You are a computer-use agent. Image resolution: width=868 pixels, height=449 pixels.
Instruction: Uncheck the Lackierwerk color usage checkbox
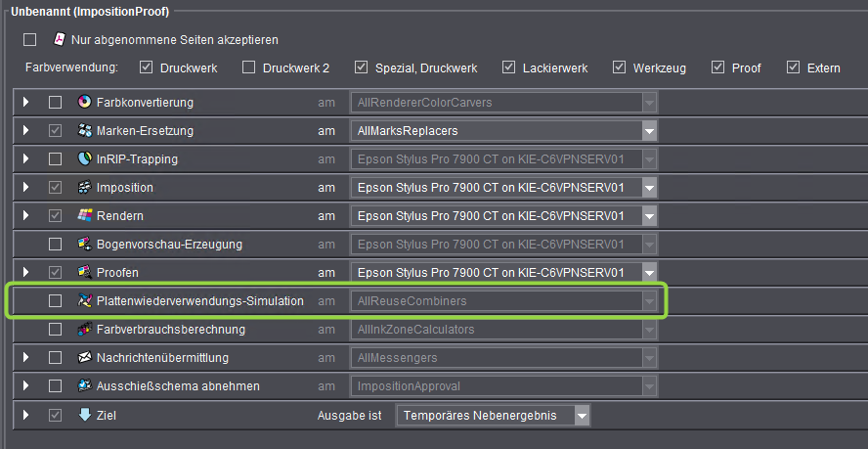[508, 68]
